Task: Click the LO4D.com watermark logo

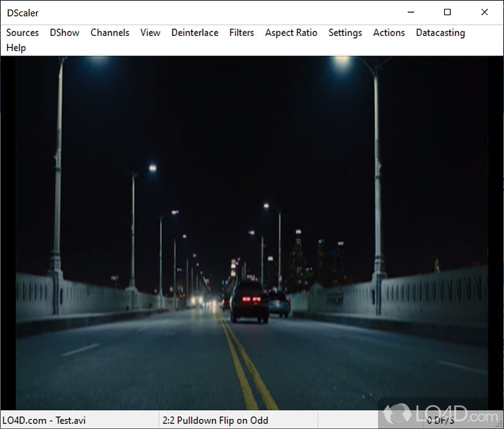Action: coord(440,413)
